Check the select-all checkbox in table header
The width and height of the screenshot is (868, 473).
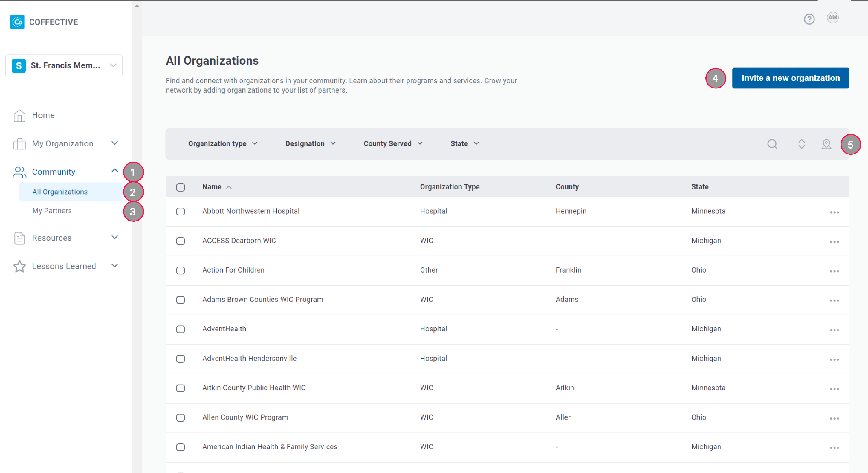[x=181, y=187]
